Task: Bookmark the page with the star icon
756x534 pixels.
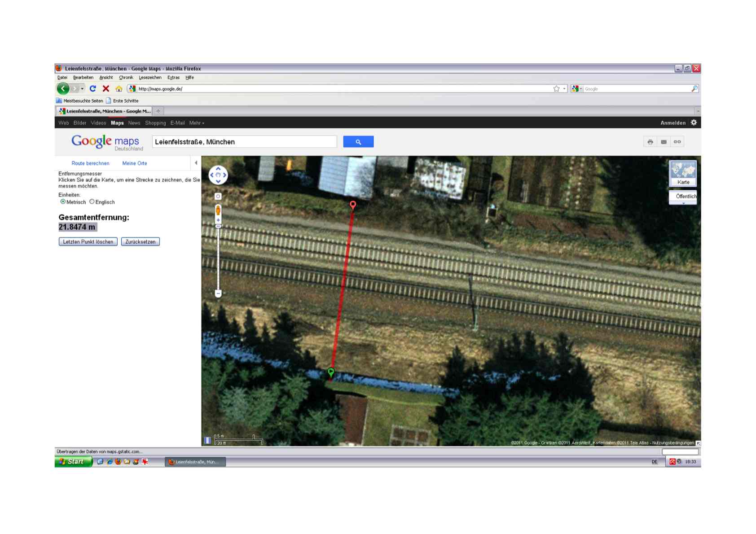Action: (556, 89)
